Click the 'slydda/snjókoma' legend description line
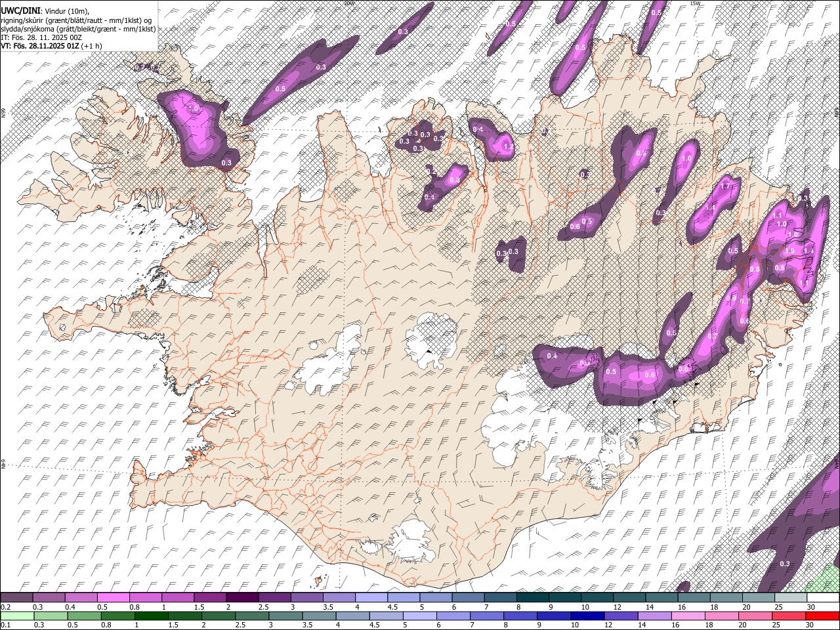840x630 pixels. (79, 29)
